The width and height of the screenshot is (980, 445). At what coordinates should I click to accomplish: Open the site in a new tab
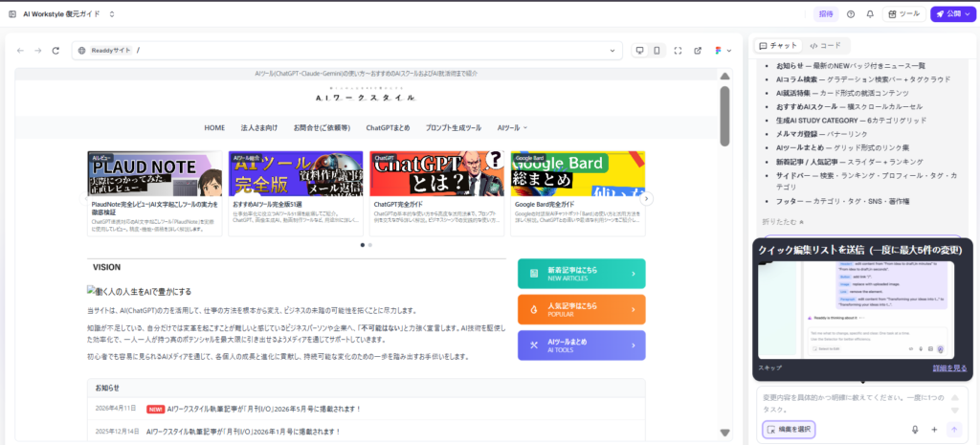700,50
